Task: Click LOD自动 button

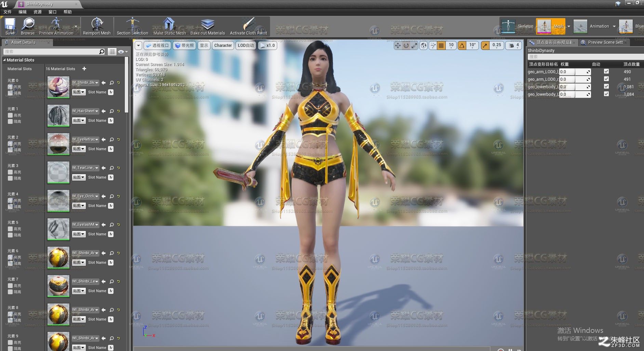Action: [x=246, y=45]
